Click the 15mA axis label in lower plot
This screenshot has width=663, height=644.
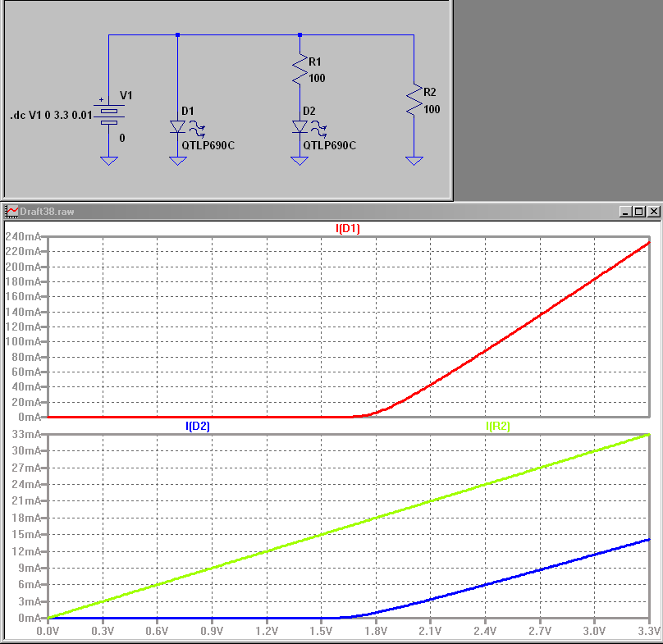[x=26, y=535]
